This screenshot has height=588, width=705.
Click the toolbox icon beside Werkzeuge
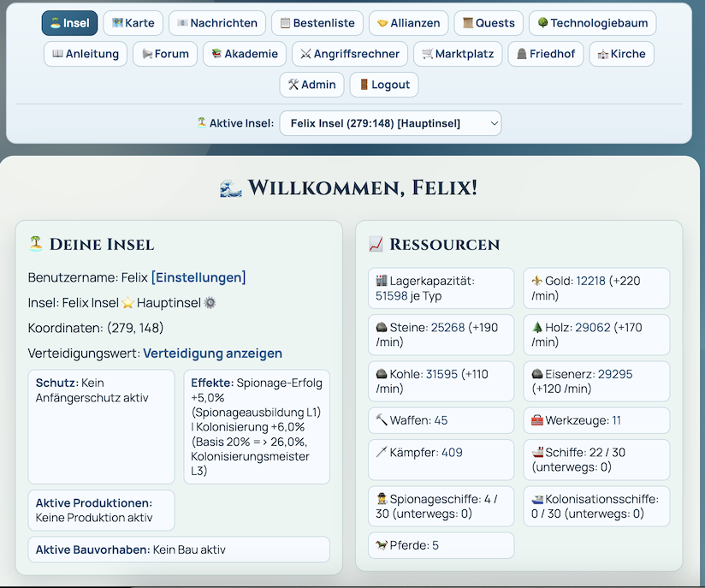(x=537, y=420)
